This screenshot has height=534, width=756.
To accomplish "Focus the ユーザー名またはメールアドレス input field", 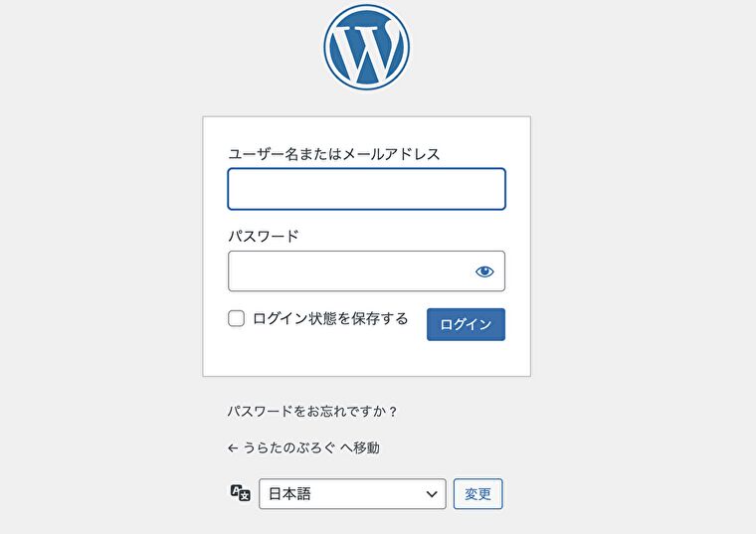I will click(366, 189).
